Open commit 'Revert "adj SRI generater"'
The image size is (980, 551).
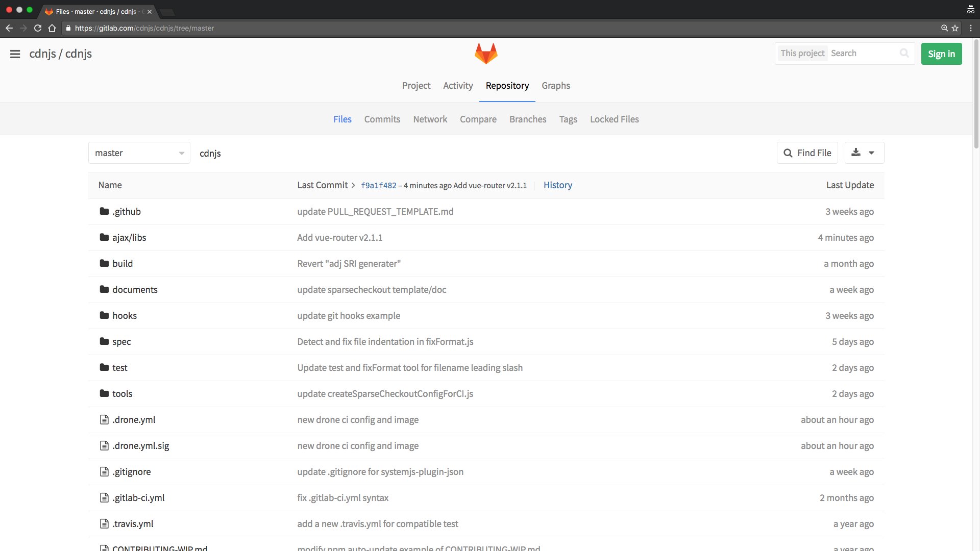coord(349,264)
